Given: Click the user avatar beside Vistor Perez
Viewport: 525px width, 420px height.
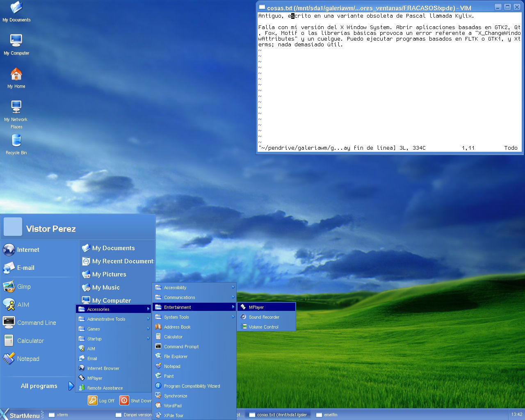Looking at the screenshot, I should pos(13,227).
